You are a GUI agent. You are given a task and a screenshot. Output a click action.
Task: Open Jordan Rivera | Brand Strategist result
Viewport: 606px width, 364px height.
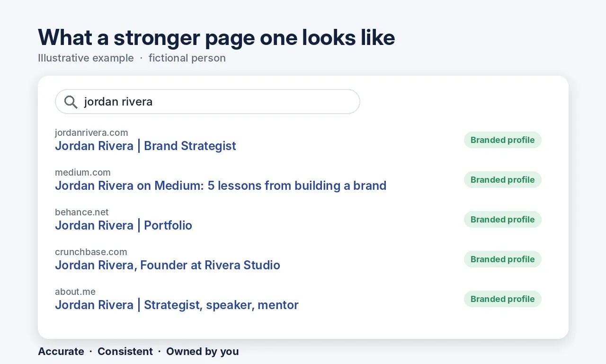tap(145, 146)
